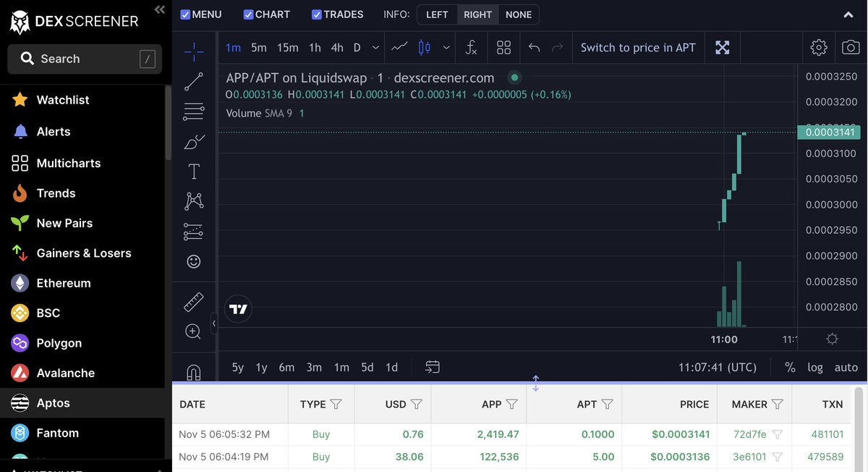Click the Search input field
The width and height of the screenshot is (868, 472).
pos(85,59)
